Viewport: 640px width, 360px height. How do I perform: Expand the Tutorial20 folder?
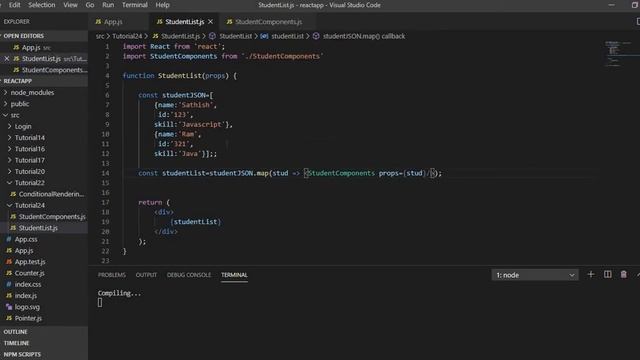pos(30,171)
